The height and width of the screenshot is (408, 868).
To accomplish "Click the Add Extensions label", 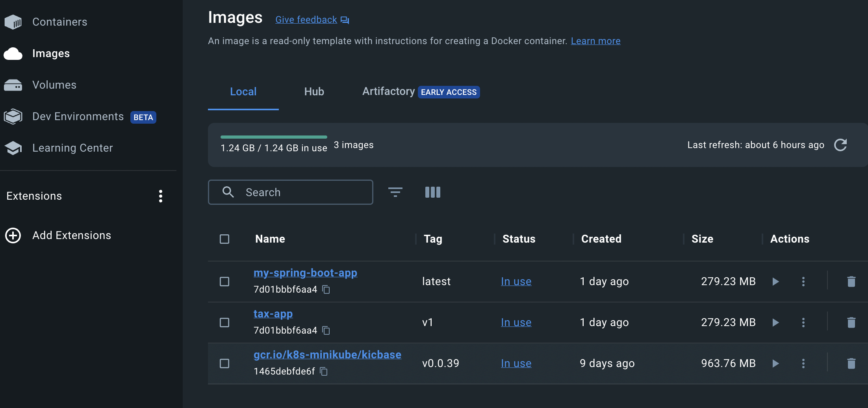I will 72,236.
